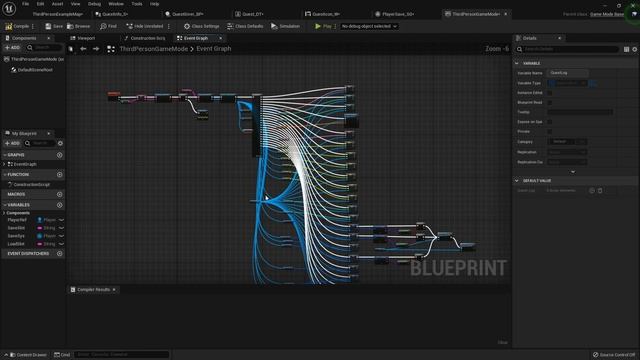Image resolution: width=640 pixels, height=360 pixels.
Task: Toggle LoadSlot variable visibility eye
Action: (x=61, y=244)
